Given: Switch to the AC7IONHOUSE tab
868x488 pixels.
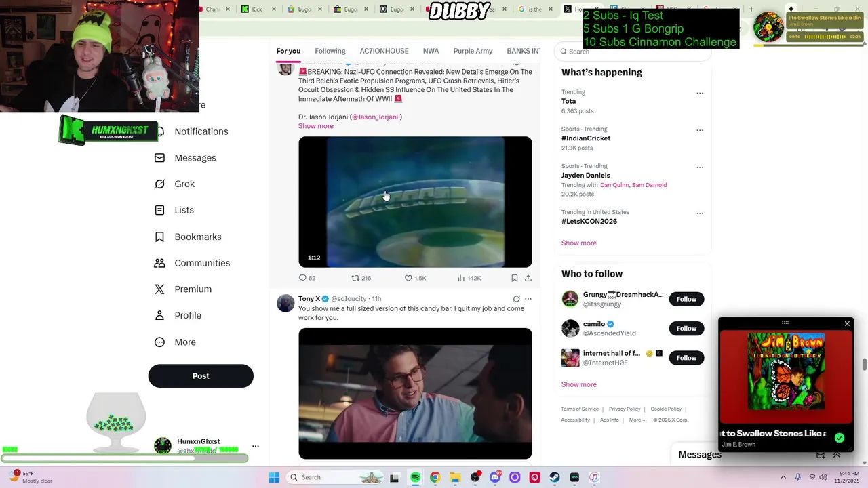Looking at the screenshot, I should pyautogui.click(x=384, y=51).
